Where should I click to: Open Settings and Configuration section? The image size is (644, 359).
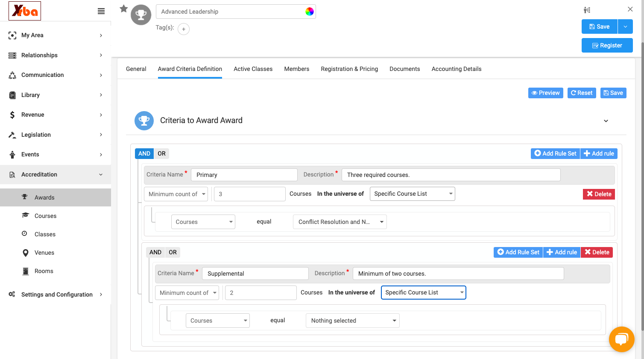[x=56, y=294]
